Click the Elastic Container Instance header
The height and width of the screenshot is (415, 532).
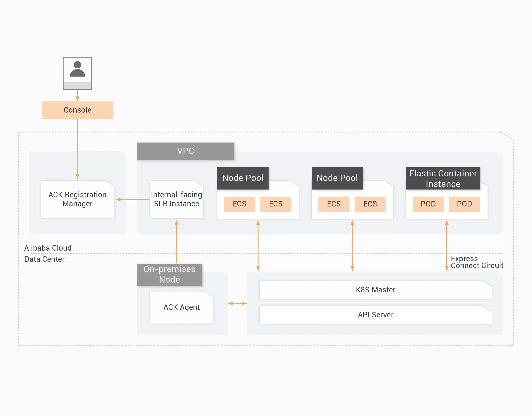443,178
